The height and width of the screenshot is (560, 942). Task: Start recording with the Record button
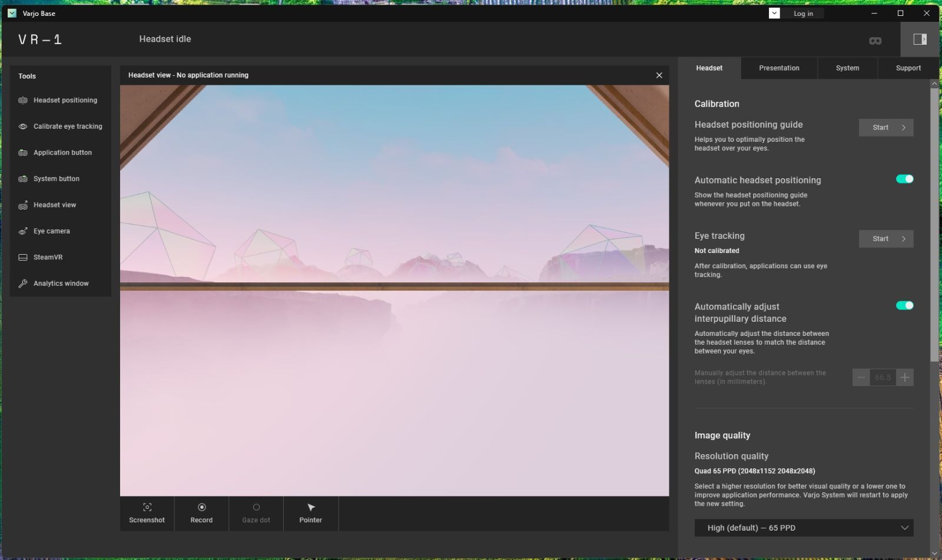(x=201, y=513)
